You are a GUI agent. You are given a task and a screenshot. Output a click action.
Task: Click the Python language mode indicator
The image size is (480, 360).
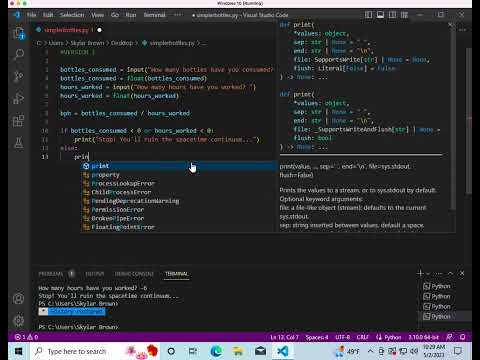coord(389,337)
